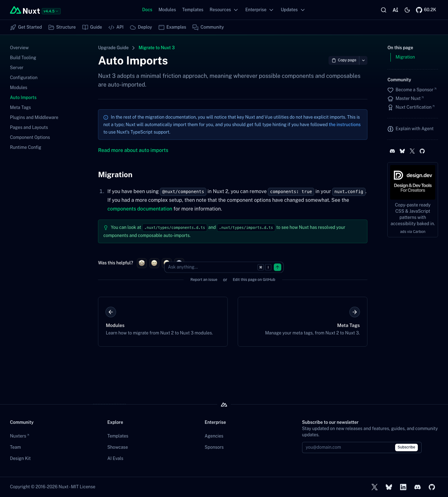Open Discord icon in right sidebar
448x497 pixels.
point(392,151)
